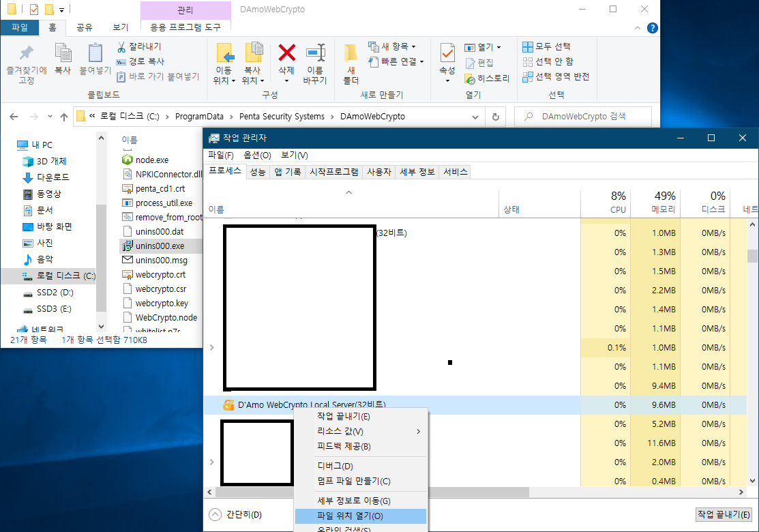Click Copy Path in the clipboard group

[x=141, y=61]
